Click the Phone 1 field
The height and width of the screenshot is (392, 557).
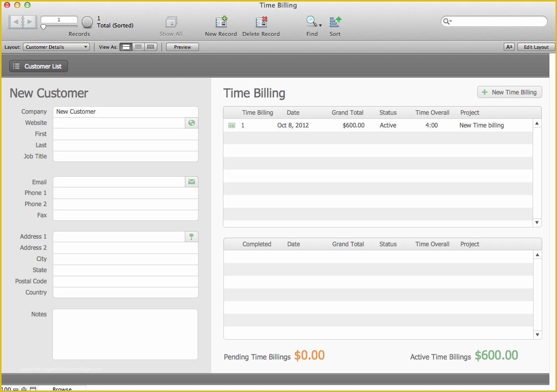pyautogui.click(x=125, y=193)
